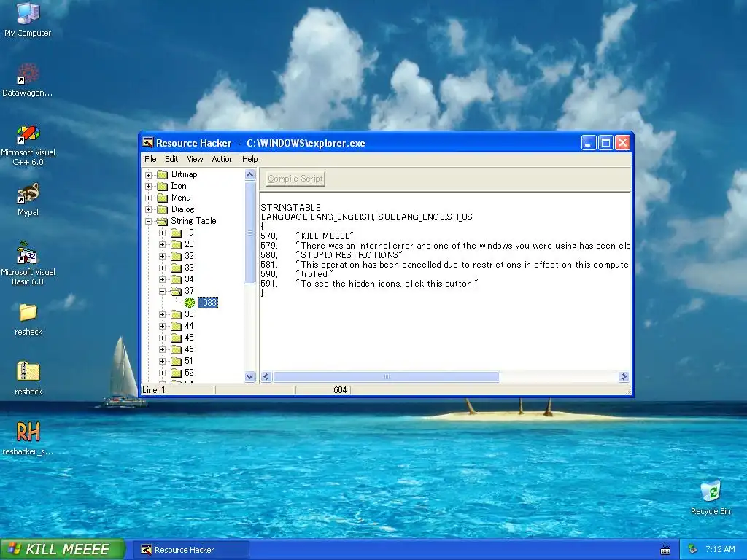
Task: Click the tray icon left of clock
Action: pyautogui.click(x=693, y=550)
